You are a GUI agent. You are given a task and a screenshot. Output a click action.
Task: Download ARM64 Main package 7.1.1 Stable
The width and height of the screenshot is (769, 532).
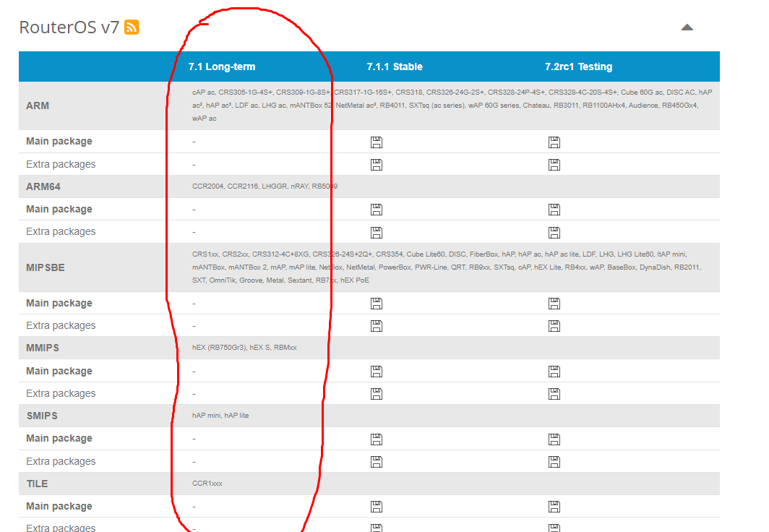coord(376,210)
